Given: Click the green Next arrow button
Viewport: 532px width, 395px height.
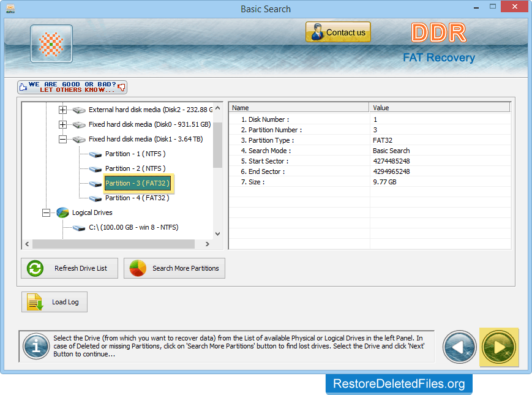Looking at the screenshot, I should (499, 347).
